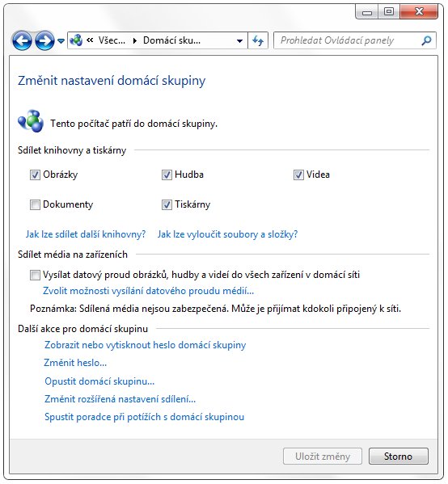The width and height of the screenshot is (448, 484).
Task: Open Změnit rozšířená nastavení sdílení... link
Action: click(x=120, y=399)
